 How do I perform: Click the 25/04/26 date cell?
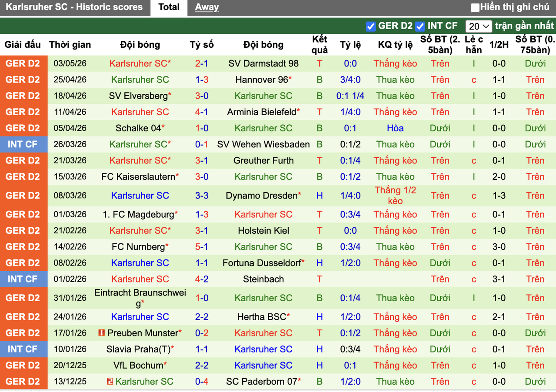70,80
